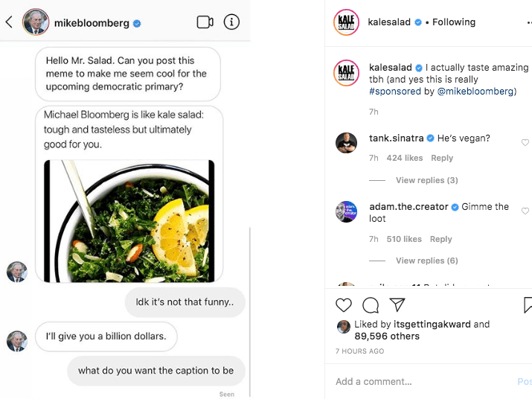
Task: Expand View replies (6) under adam.the.creator
Action: 426,261
